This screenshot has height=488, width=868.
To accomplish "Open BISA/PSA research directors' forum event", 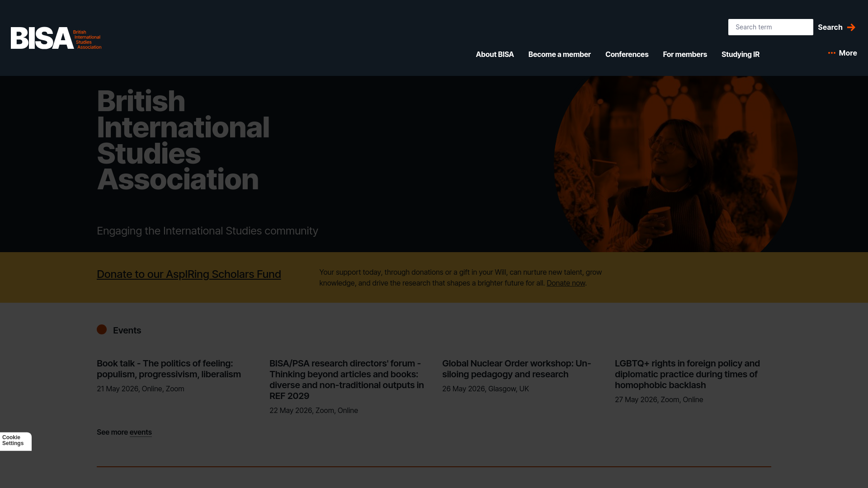I will click(x=347, y=380).
